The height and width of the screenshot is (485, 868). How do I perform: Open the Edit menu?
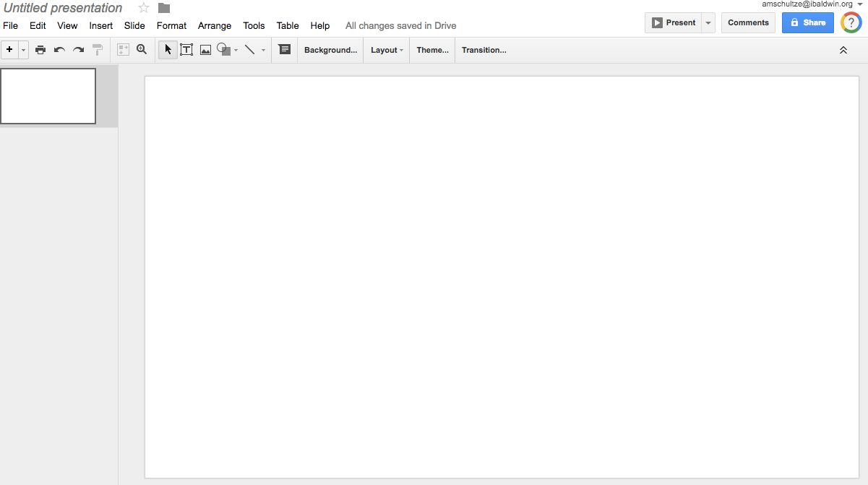click(38, 25)
